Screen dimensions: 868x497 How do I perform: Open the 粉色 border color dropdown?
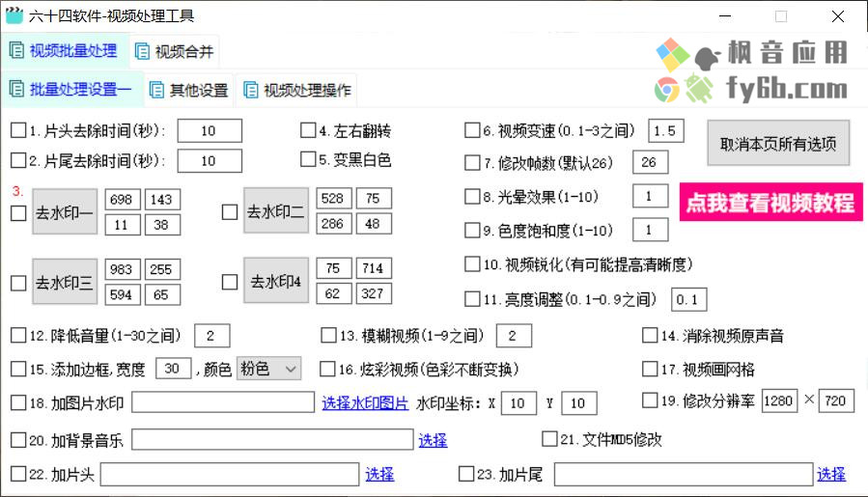269,369
